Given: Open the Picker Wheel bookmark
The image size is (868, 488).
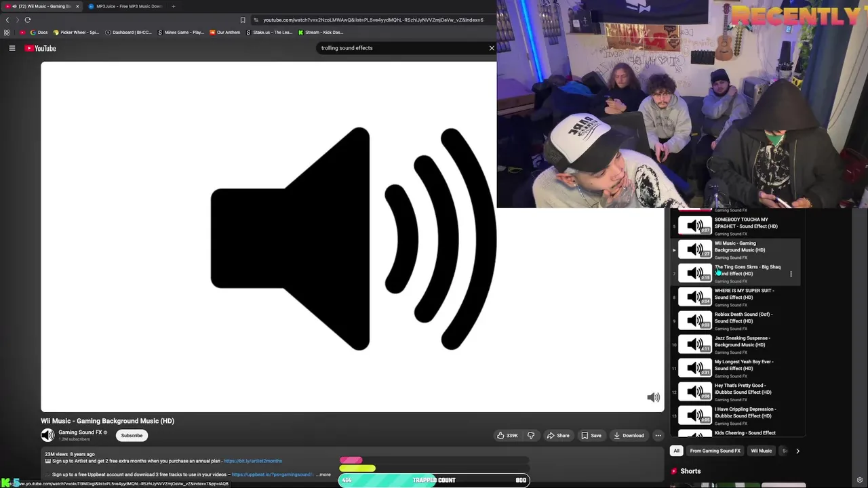Looking at the screenshot, I should (x=76, y=33).
